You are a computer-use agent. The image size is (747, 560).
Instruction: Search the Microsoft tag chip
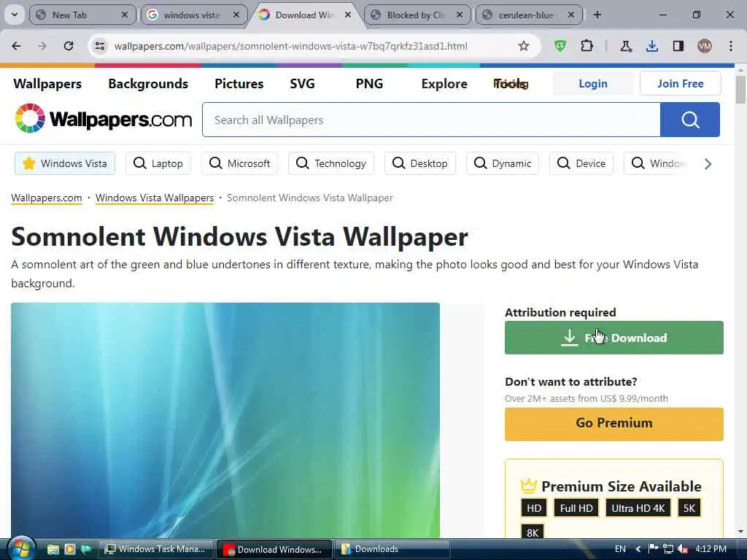(x=239, y=163)
